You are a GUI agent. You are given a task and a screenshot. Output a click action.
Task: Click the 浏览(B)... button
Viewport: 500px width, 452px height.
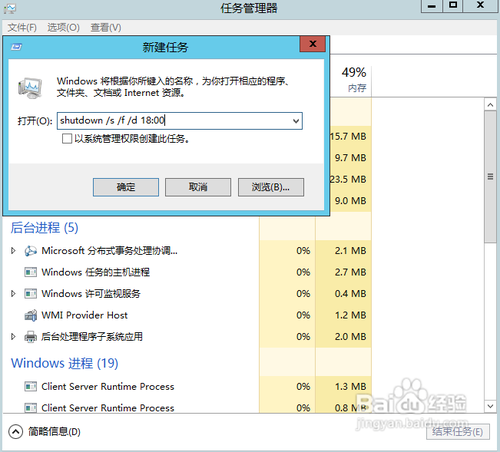[271, 187]
